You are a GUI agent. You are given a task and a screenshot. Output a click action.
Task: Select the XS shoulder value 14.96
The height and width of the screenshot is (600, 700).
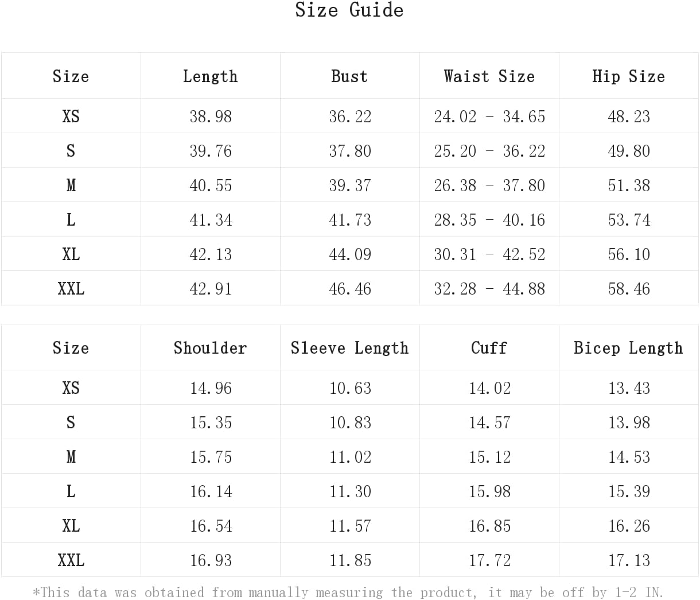pos(211,388)
